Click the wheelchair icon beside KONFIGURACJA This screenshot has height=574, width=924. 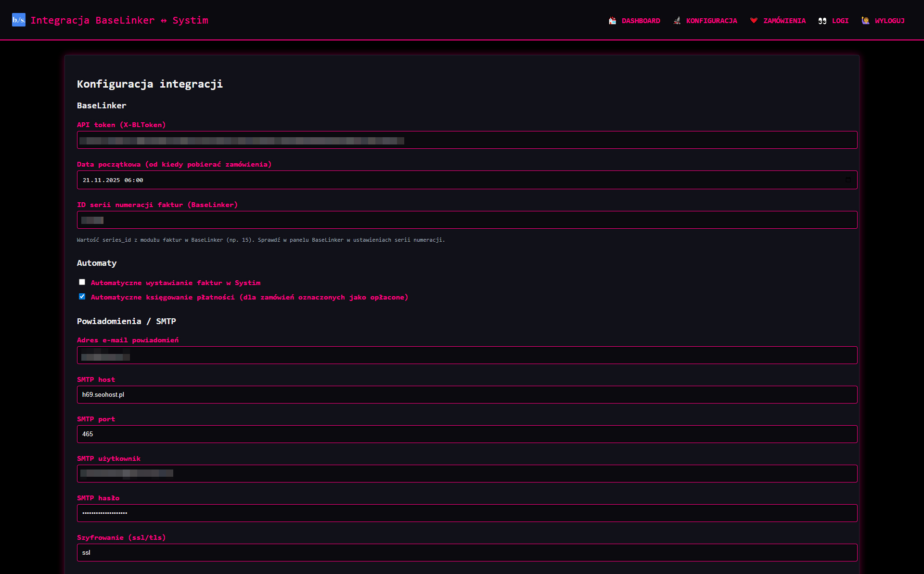point(677,20)
